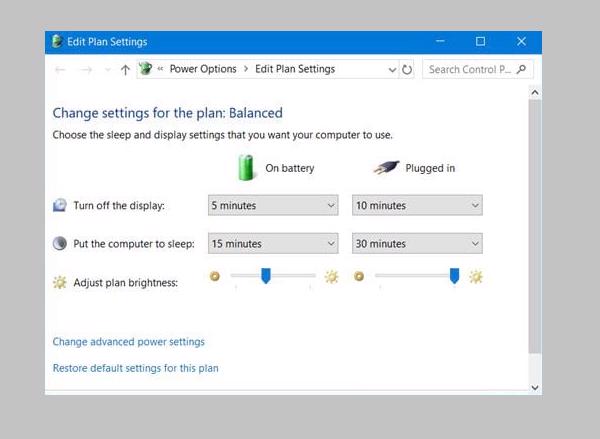Viewport: 600px width, 439px height.
Task: Click the Power Options icon in address bar
Action: (x=146, y=69)
